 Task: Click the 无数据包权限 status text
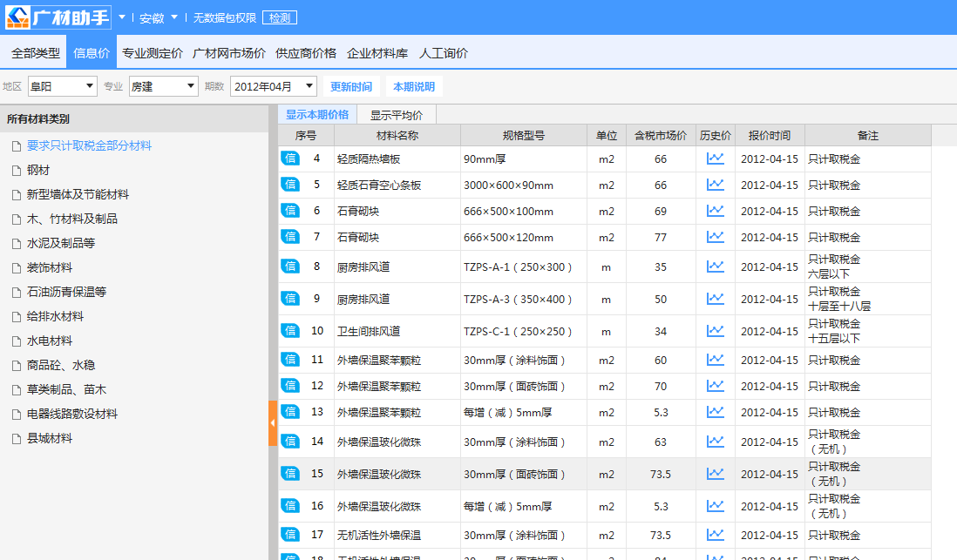(225, 17)
